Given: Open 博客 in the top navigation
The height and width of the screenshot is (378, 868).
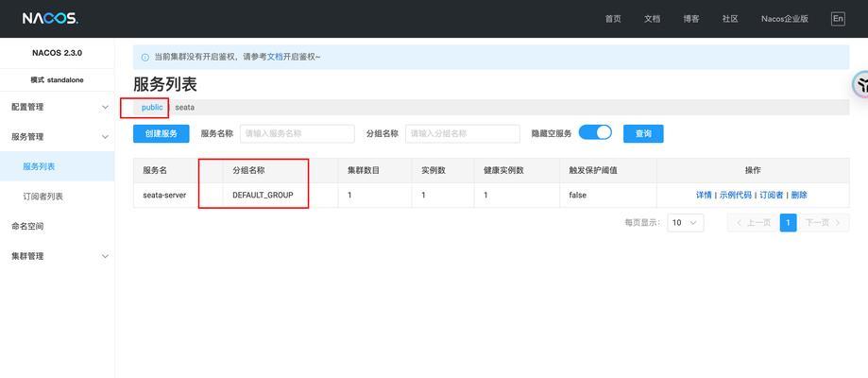Looking at the screenshot, I should pyautogui.click(x=690, y=19).
